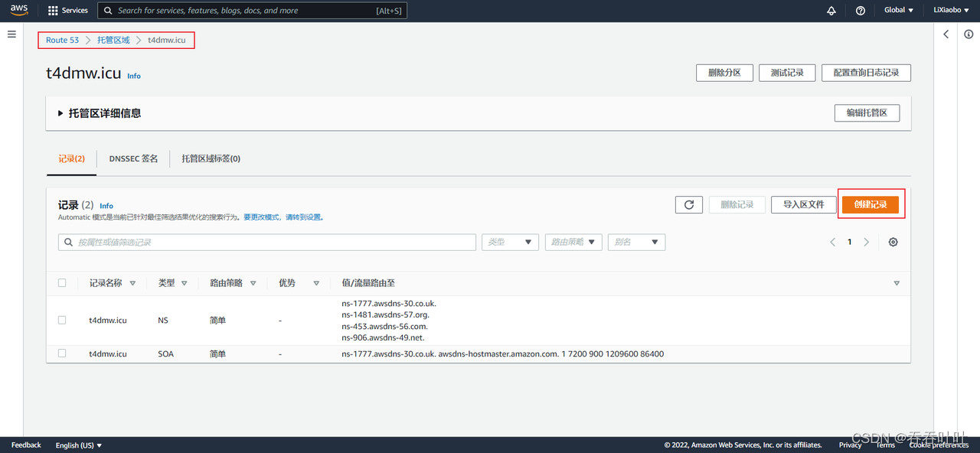Click t4dmw.icu name in NS row
Image resolution: width=980 pixels, height=453 pixels.
pyautogui.click(x=108, y=320)
